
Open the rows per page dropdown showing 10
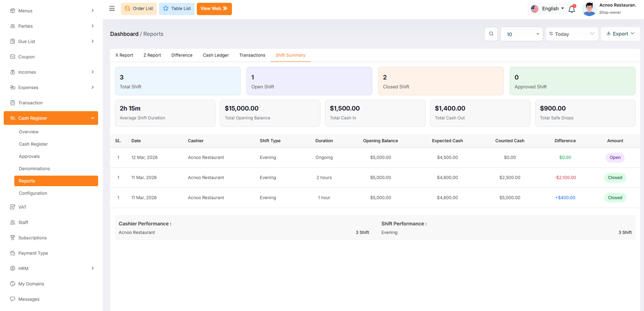pyautogui.click(x=522, y=34)
